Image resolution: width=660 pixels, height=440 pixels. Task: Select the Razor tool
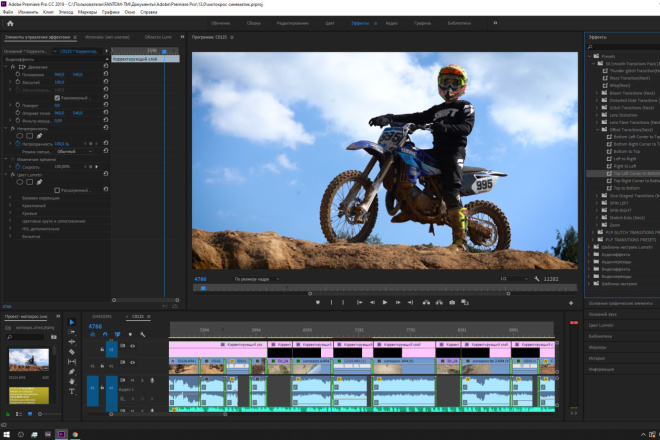coord(72,352)
